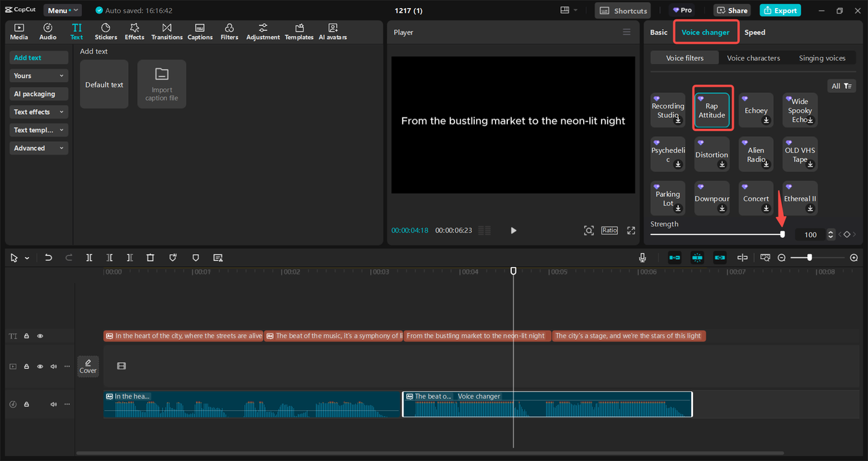The height and width of the screenshot is (461, 868).
Task: Click the preview axis split icon
Action: 743,258
